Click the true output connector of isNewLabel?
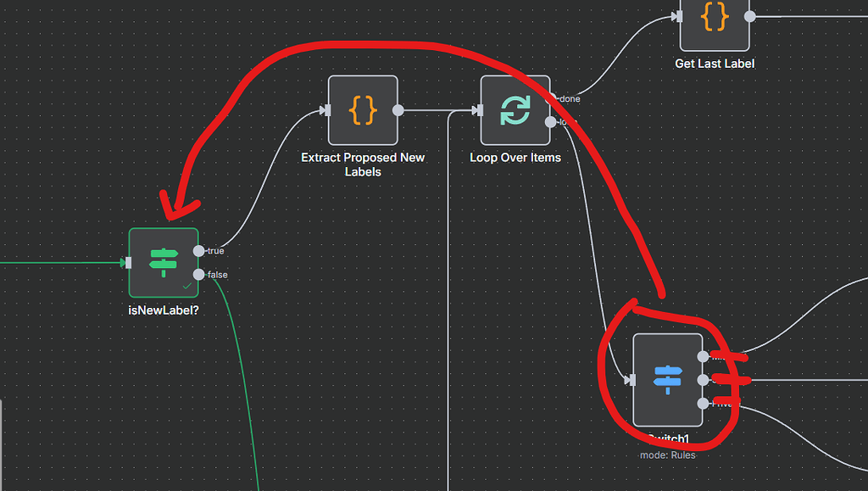This screenshot has width=868, height=491. 199,250
